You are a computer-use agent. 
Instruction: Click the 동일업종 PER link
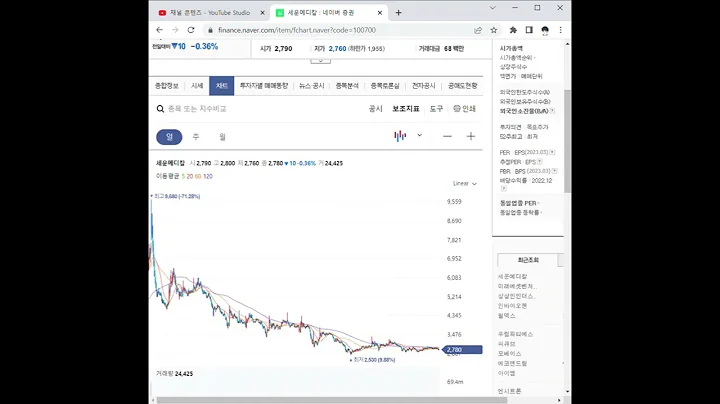tap(518, 203)
